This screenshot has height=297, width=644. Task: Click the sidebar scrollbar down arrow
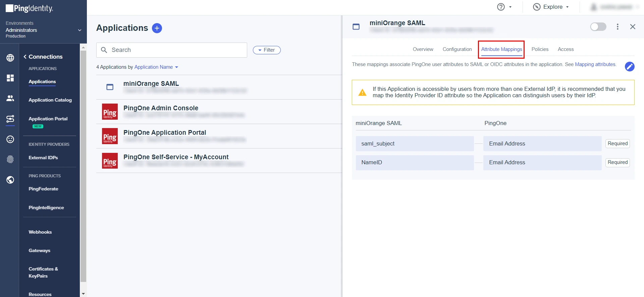[83, 294]
